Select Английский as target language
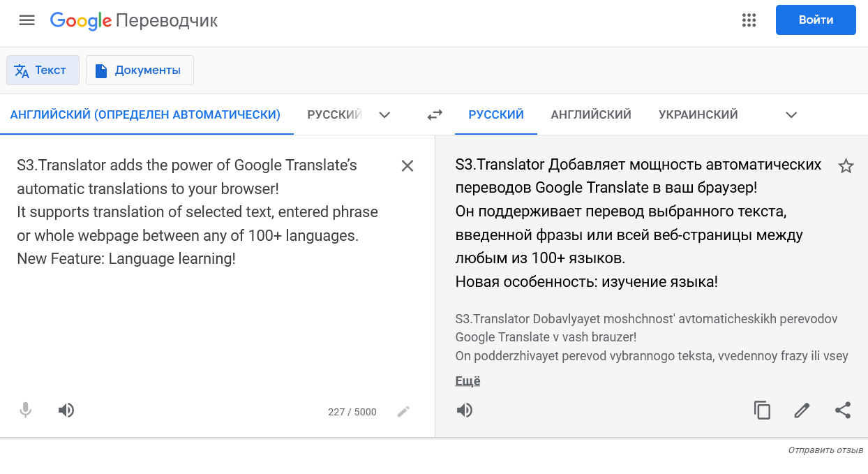This screenshot has height=474, width=868. (590, 114)
